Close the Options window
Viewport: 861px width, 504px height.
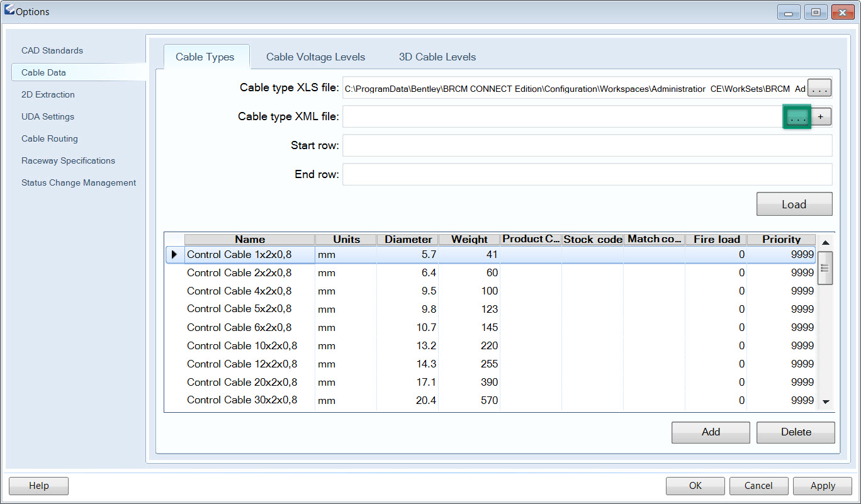[842, 12]
